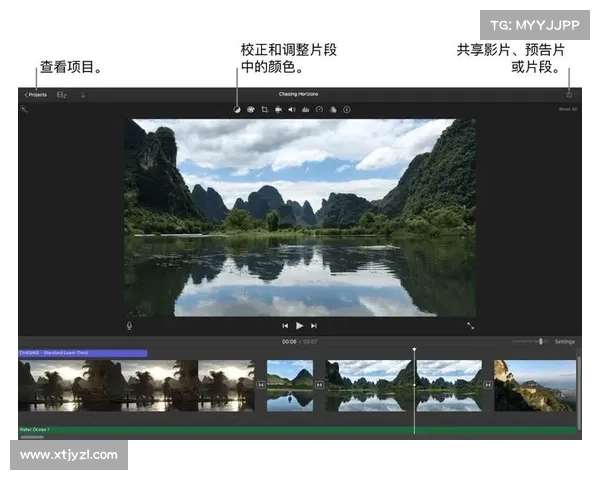Open the color balance tool
600x480 pixels.
coord(237,110)
